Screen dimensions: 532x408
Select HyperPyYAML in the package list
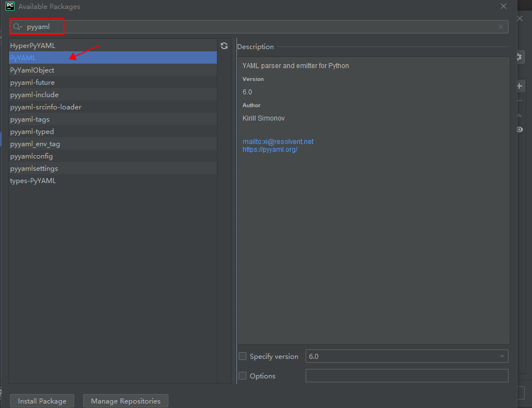[x=113, y=46]
